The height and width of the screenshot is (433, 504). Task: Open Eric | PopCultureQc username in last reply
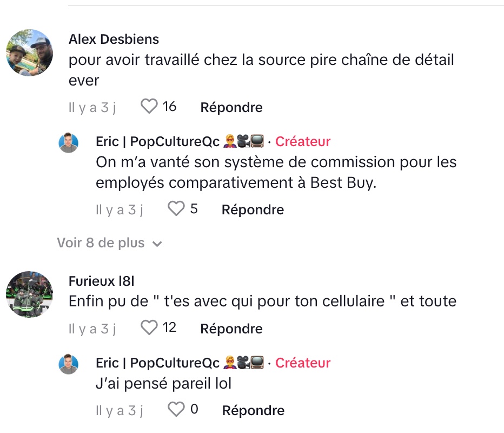[157, 363]
